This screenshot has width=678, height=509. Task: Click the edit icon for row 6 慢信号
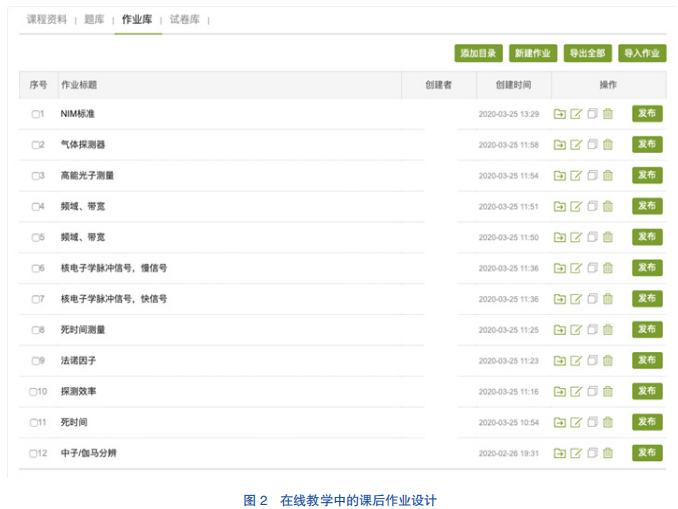pyautogui.click(x=576, y=268)
